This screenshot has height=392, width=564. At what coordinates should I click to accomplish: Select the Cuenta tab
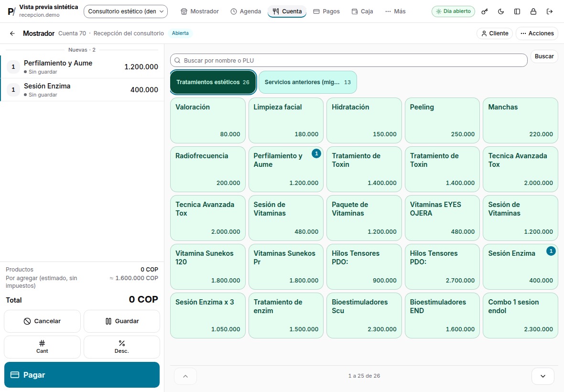point(287,11)
